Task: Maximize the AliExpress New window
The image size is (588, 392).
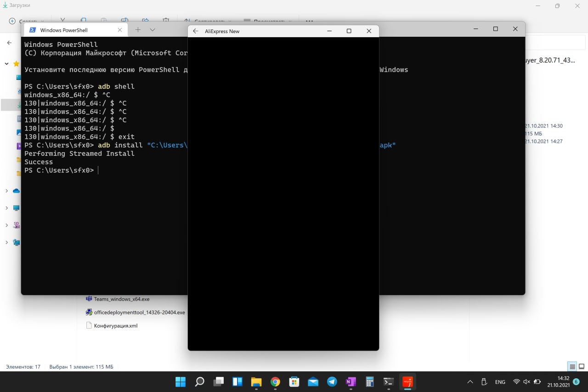Action: [x=349, y=31]
